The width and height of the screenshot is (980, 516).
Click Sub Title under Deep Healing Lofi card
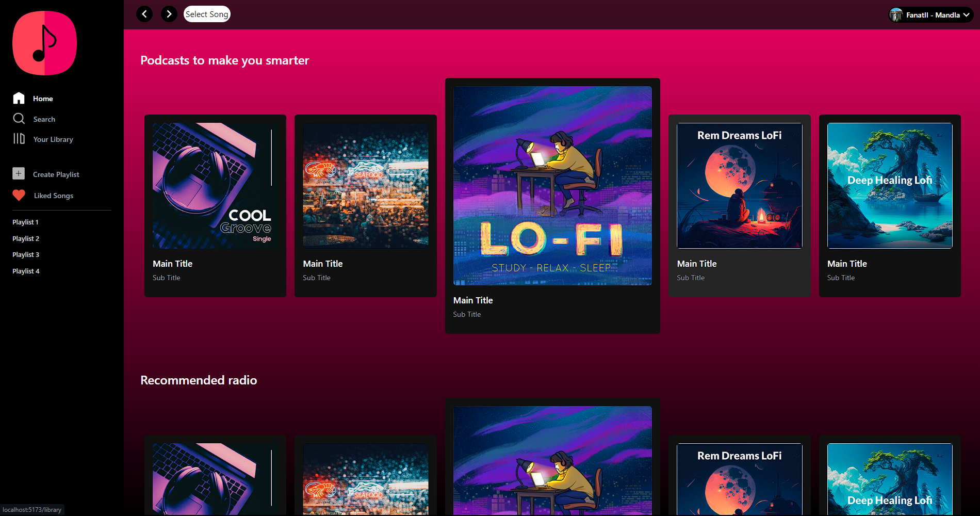(x=841, y=278)
